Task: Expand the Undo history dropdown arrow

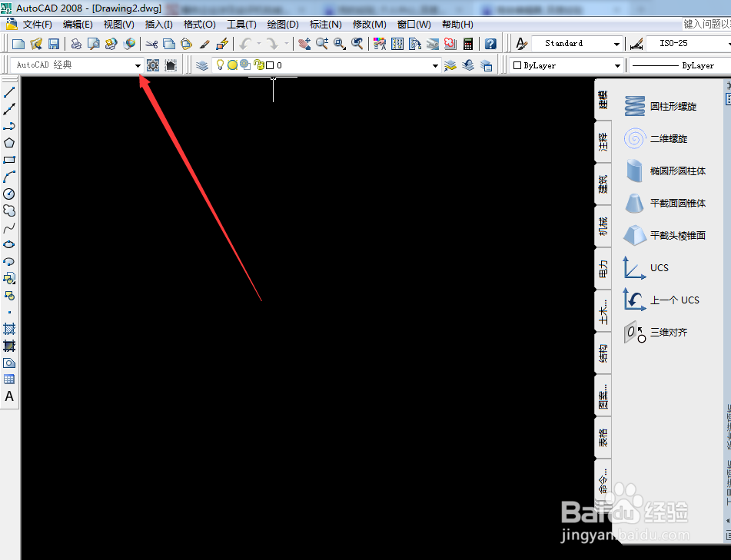Action: click(x=259, y=44)
